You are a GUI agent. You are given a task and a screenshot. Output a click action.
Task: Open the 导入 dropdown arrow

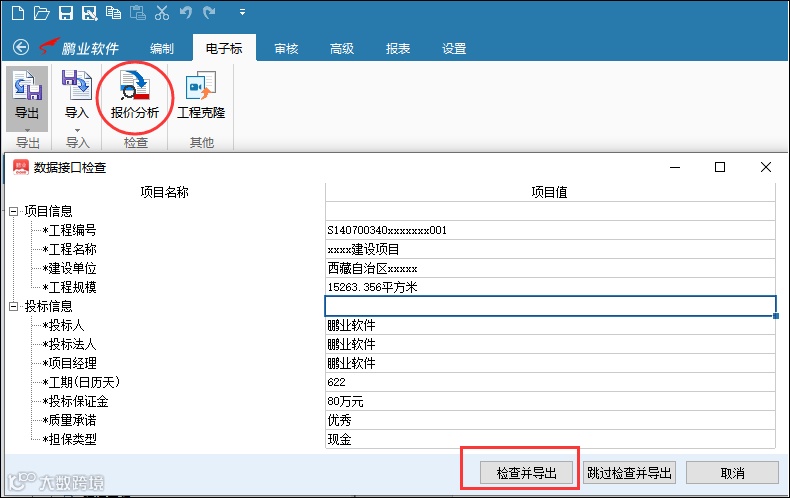[77, 130]
